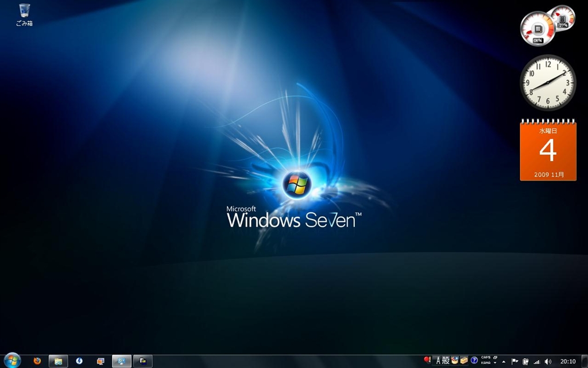The image size is (588, 368).
Task: Open the Windows Start menu orb
Action: pyautogui.click(x=12, y=361)
